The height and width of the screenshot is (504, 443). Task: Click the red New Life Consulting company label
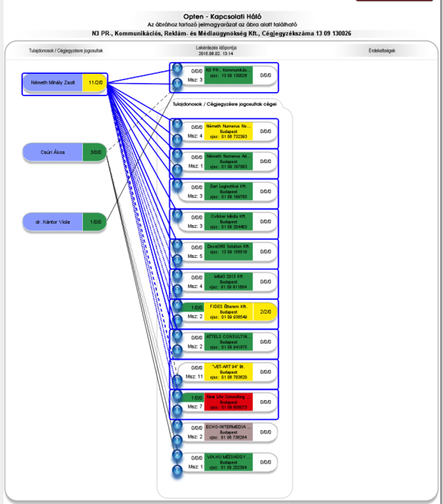pyautogui.click(x=228, y=402)
